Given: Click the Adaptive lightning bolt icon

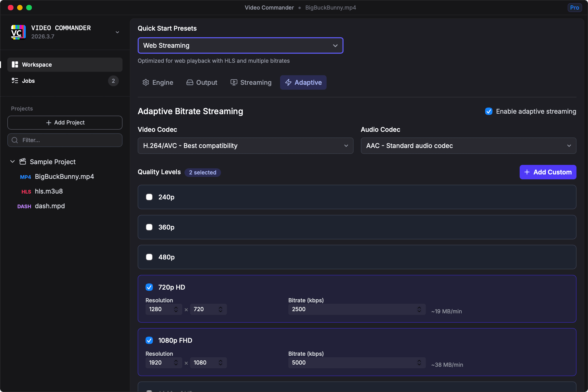Looking at the screenshot, I should point(288,83).
